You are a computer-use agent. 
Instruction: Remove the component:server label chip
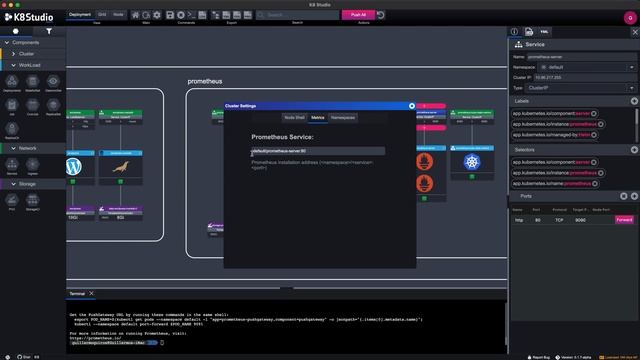594,113
